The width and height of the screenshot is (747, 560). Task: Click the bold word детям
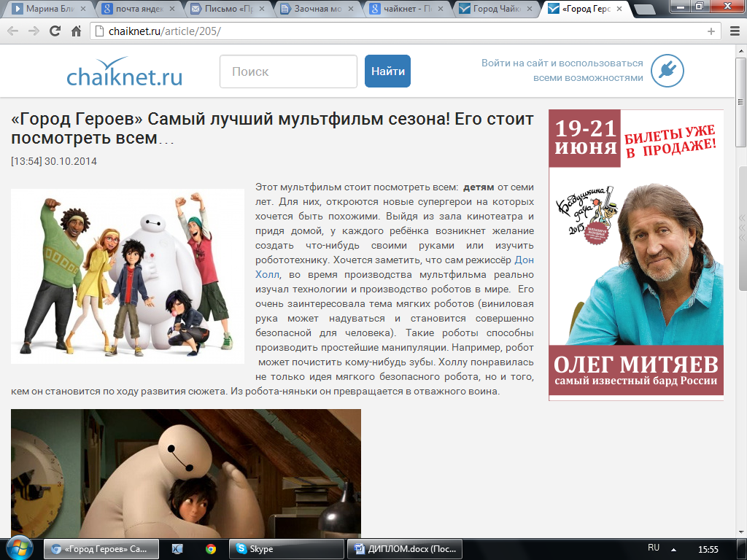[479, 187]
